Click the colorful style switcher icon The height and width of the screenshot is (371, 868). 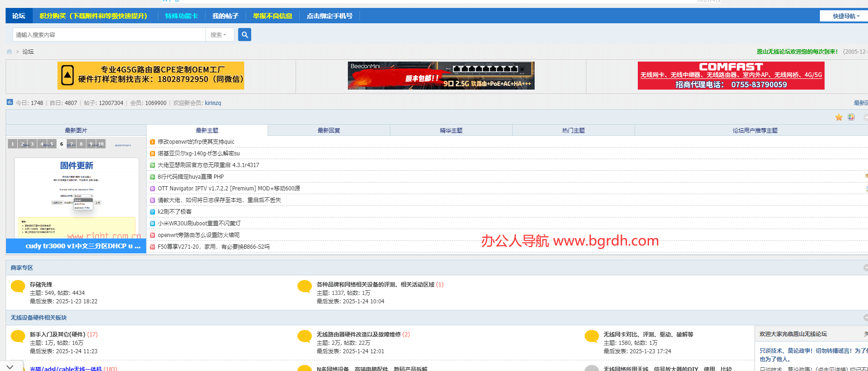point(851,117)
